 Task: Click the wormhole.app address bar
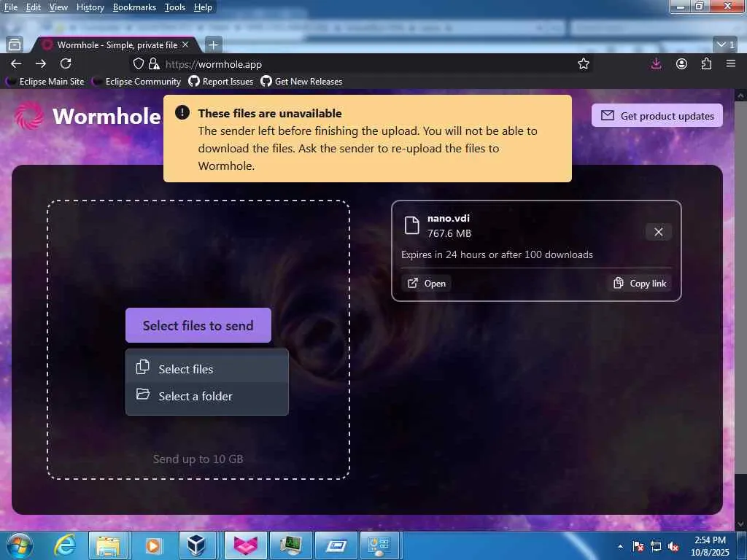click(362, 64)
